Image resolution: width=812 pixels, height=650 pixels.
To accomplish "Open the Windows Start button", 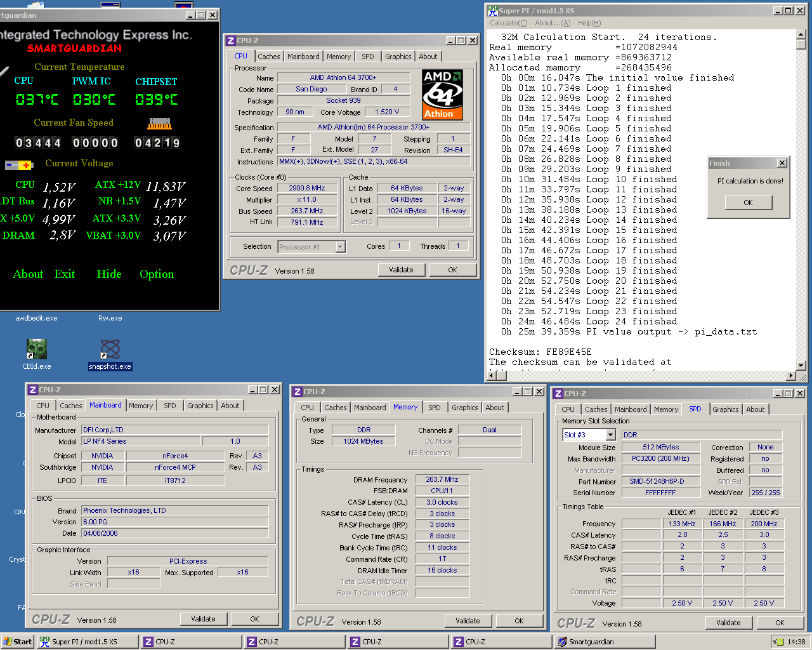I will [17, 642].
